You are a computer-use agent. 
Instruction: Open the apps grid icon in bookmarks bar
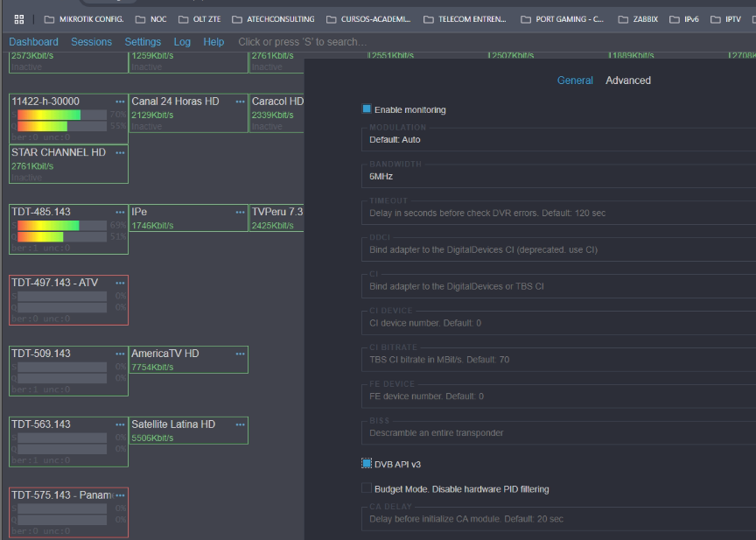pos(18,18)
